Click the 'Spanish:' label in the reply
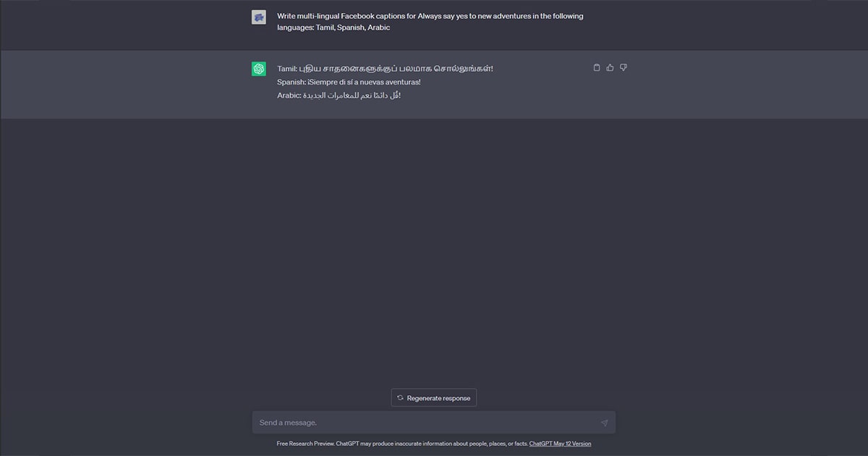This screenshot has width=868, height=456. pos(292,82)
